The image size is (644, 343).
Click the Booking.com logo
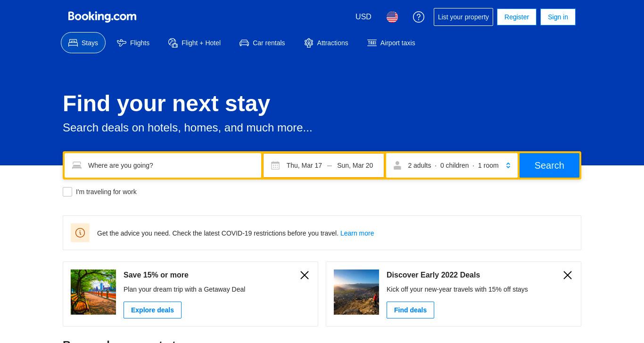(102, 17)
